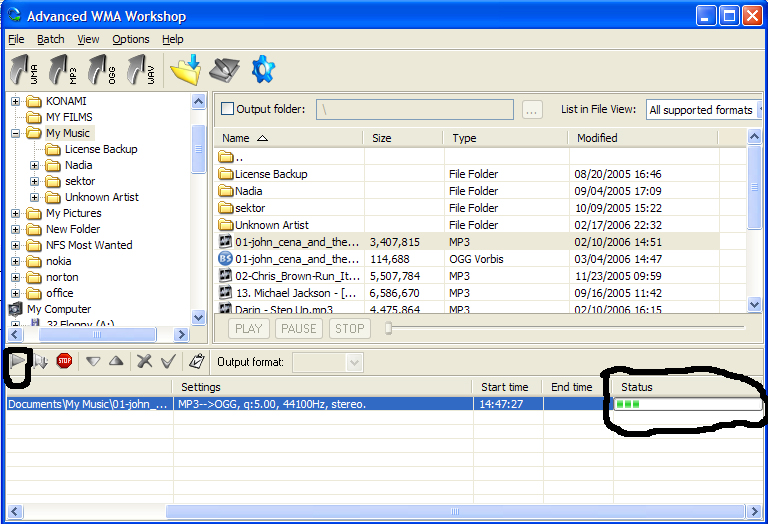The height and width of the screenshot is (524, 768).
Task: Click the PLAY preview button
Action: (x=249, y=328)
